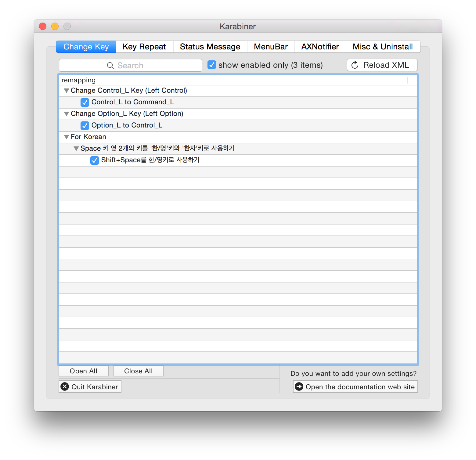This screenshot has width=476, height=460.
Task: Switch to the Change Key tab
Action: [86, 47]
